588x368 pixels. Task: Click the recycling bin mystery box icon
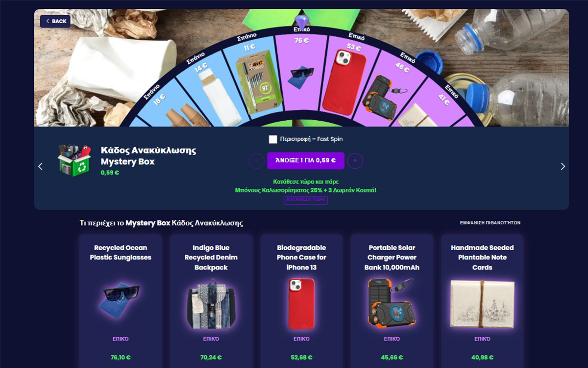click(73, 160)
